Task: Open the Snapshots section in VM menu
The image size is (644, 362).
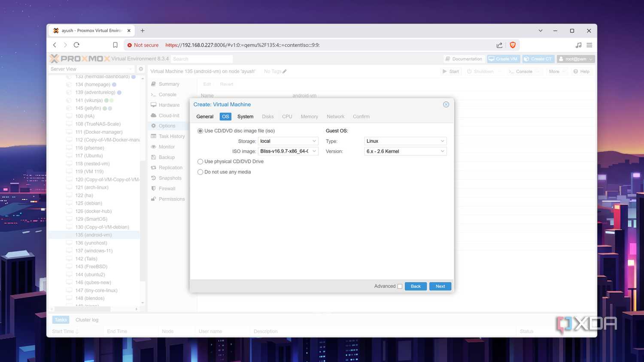Action: 170,178
